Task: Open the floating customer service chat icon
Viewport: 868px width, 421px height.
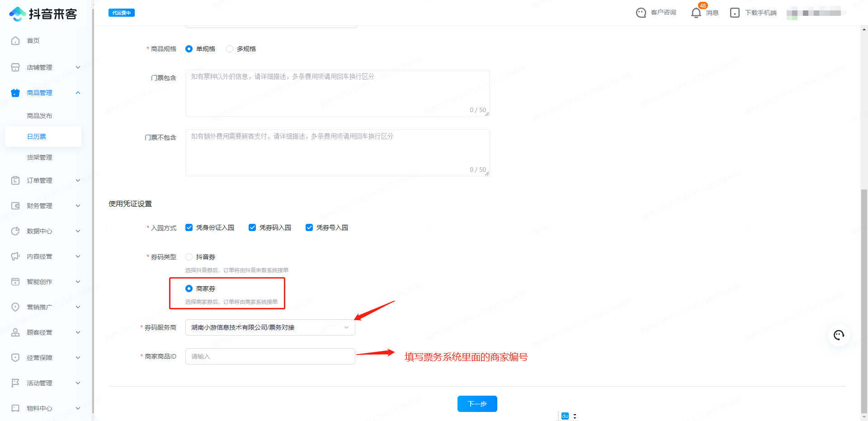Action: pyautogui.click(x=839, y=335)
